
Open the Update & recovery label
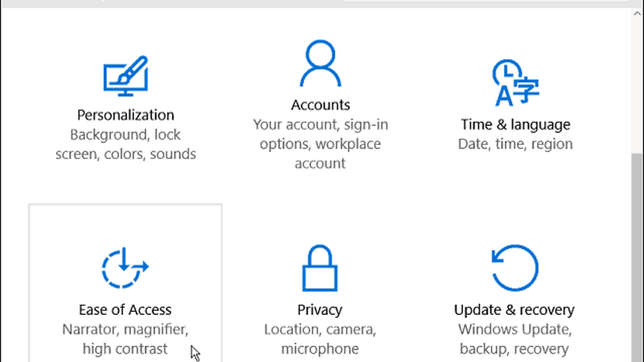(x=514, y=310)
